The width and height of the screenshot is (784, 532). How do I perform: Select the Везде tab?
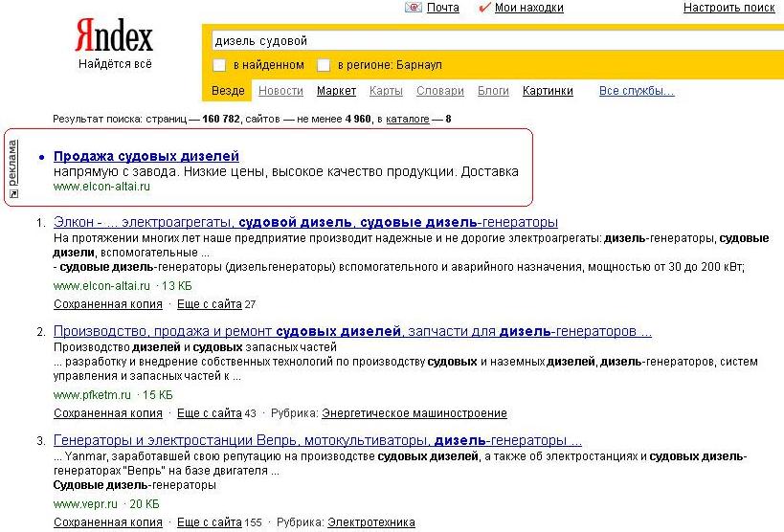tap(228, 91)
